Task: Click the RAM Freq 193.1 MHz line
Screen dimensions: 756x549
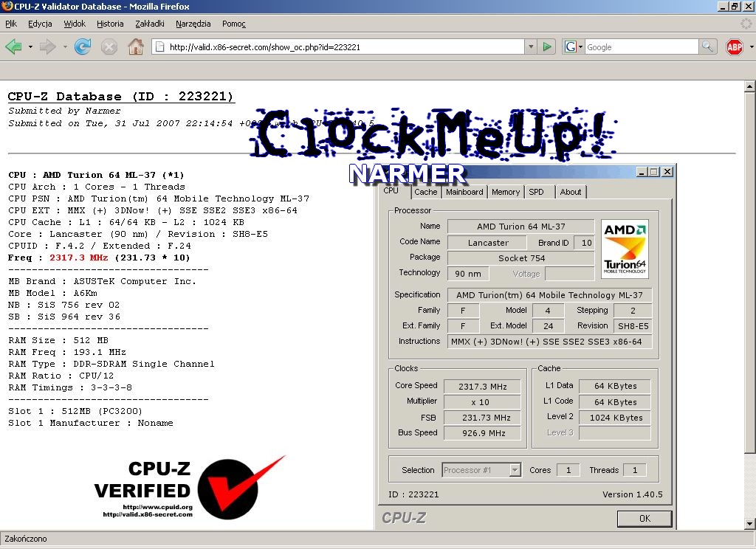Action: point(67,352)
